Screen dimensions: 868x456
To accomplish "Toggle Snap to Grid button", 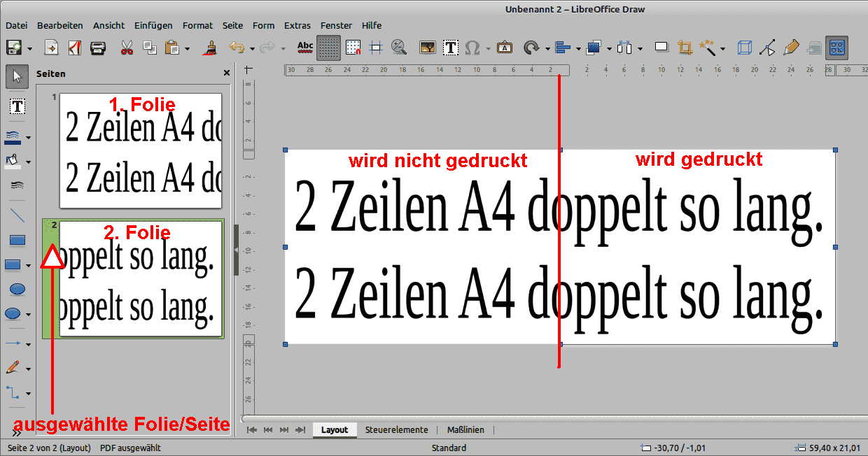I will point(353,48).
